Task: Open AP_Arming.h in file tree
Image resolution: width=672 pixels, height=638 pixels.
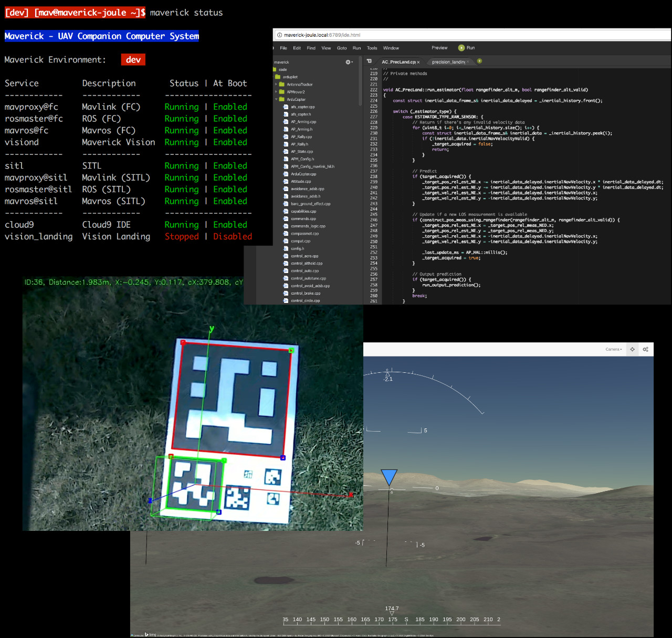Action: tap(302, 129)
